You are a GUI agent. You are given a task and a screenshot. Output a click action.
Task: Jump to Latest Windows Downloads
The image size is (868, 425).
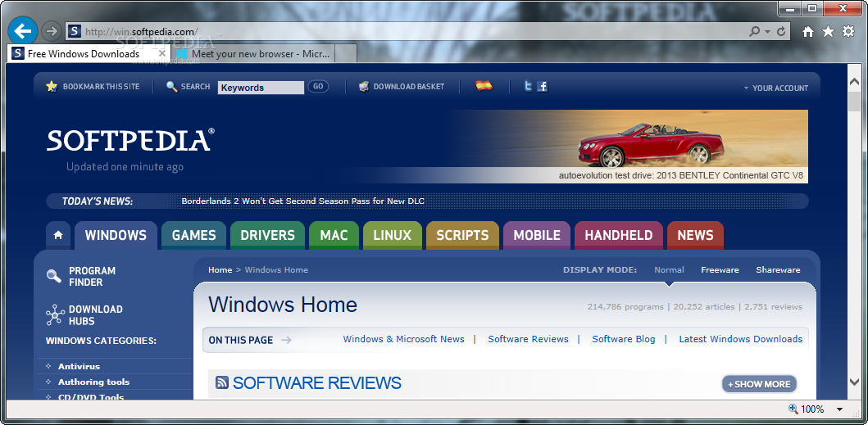pyautogui.click(x=741, y=339)
